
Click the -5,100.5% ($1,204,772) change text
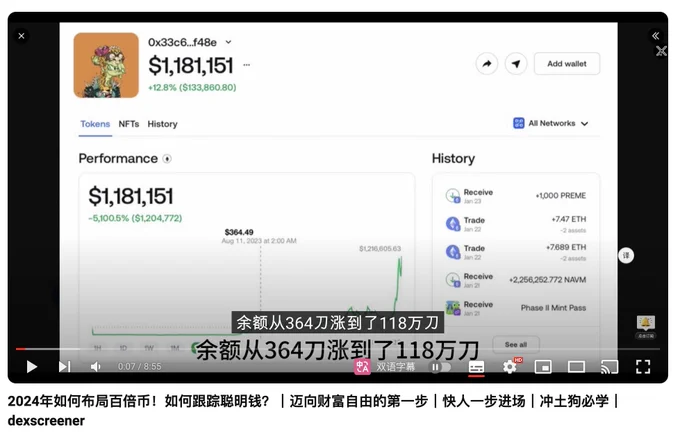[135, 218]
